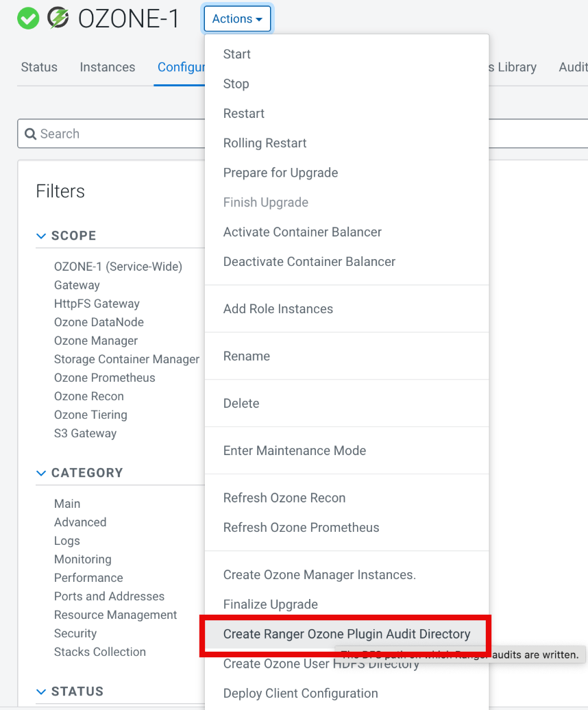This screenshot has width=588, height=710.
Task: Click the Ozone service logo icon
Action: [58, 19]
